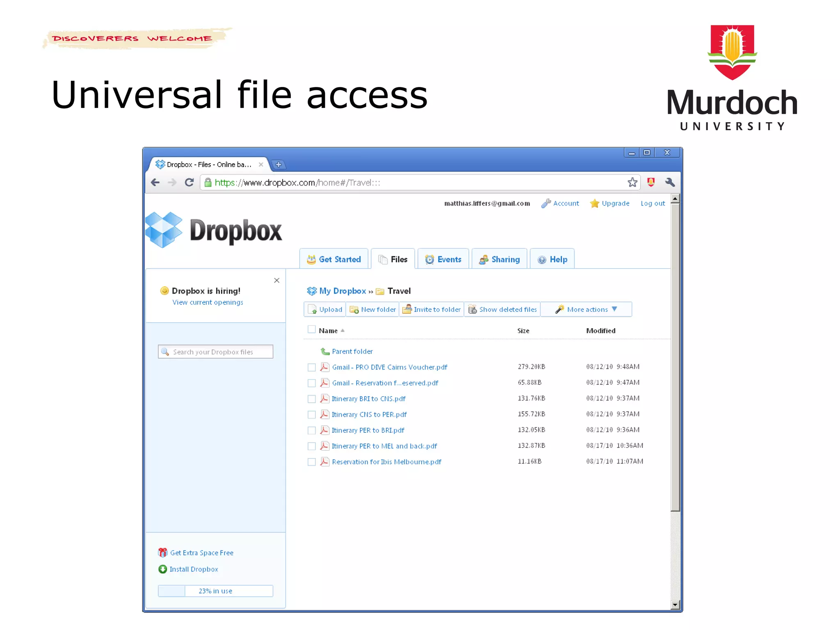Viewport: 840px width, 630px height.
Task: Click the browser forward arrow
Action: pyautogui.click(x=172, y=183)
